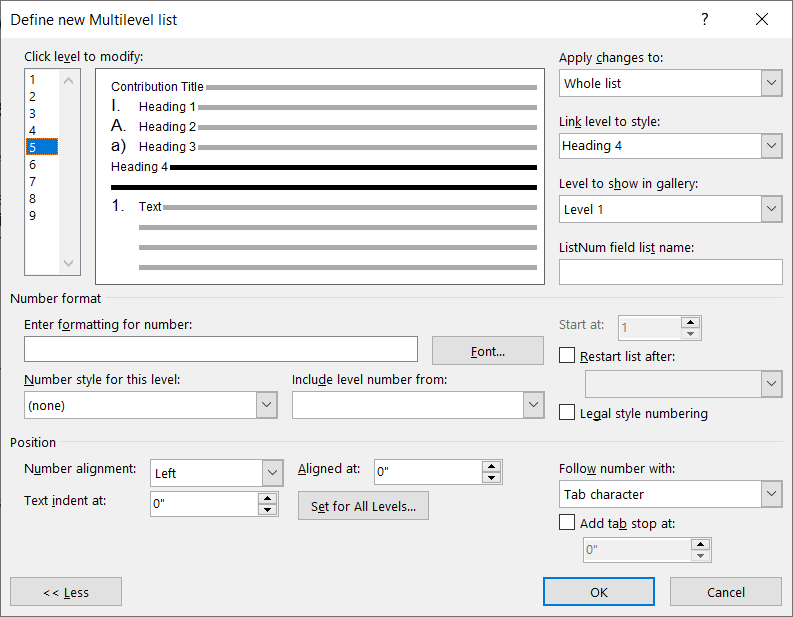Select level 1 in the level list

pos(42,79)
